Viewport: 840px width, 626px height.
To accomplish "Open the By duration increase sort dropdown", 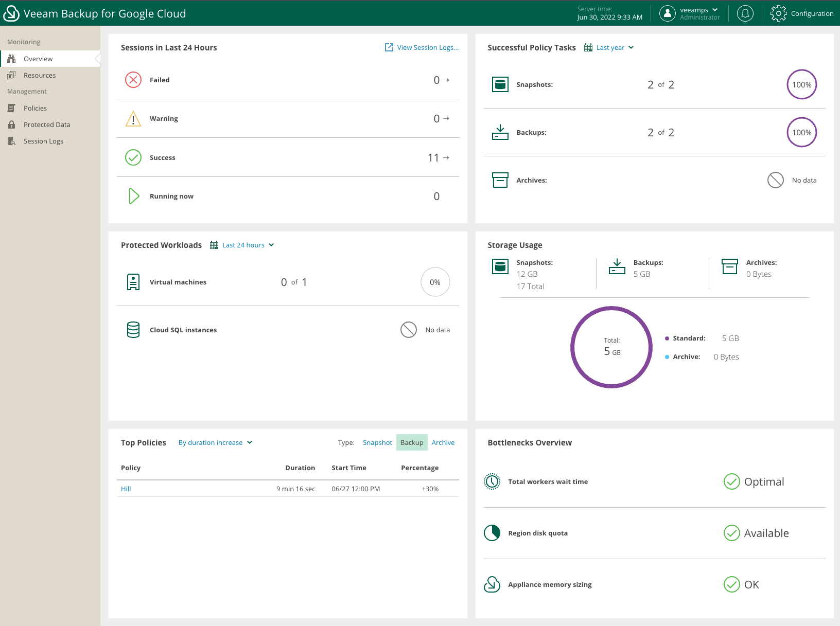I will click(x=216, y=442).
